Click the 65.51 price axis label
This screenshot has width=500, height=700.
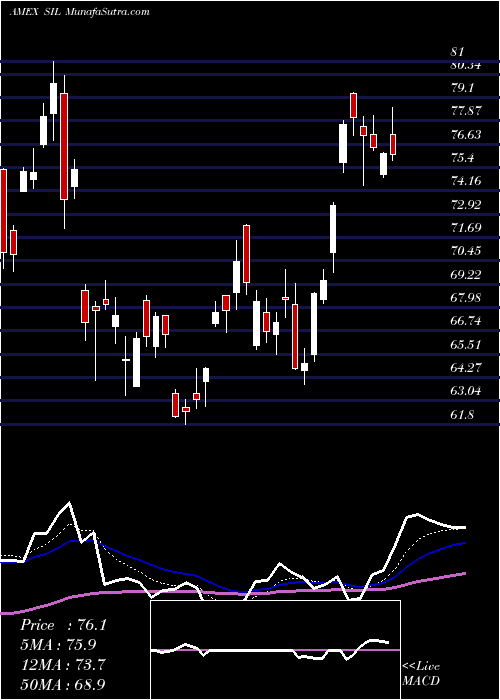point(466,345)
